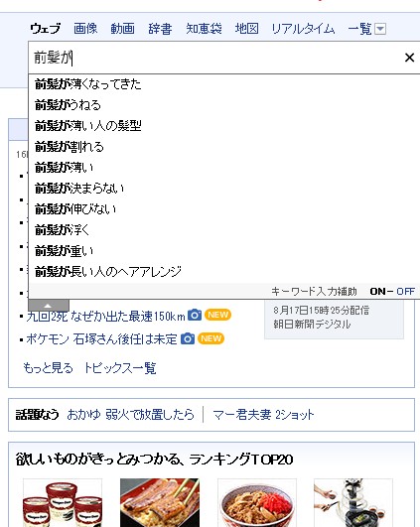Click NEW badge on ポケモン headline
This screenshot has width=420, height=527.
[x=210, y=338]
